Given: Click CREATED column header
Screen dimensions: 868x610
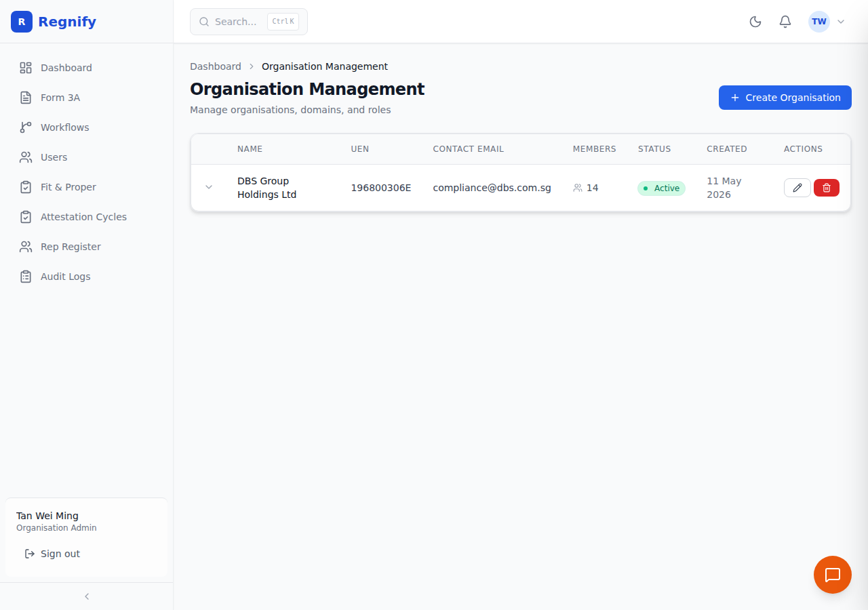Looking at the screenshot, I should click(727, 149).
